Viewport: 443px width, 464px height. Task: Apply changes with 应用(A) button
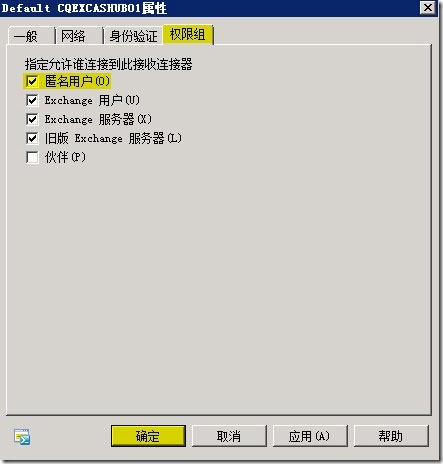click(310, 436)
